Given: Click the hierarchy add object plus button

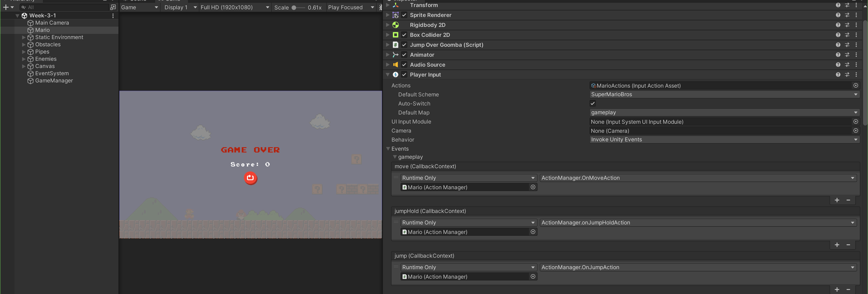Looking at the screenshot, I should 6,7.
